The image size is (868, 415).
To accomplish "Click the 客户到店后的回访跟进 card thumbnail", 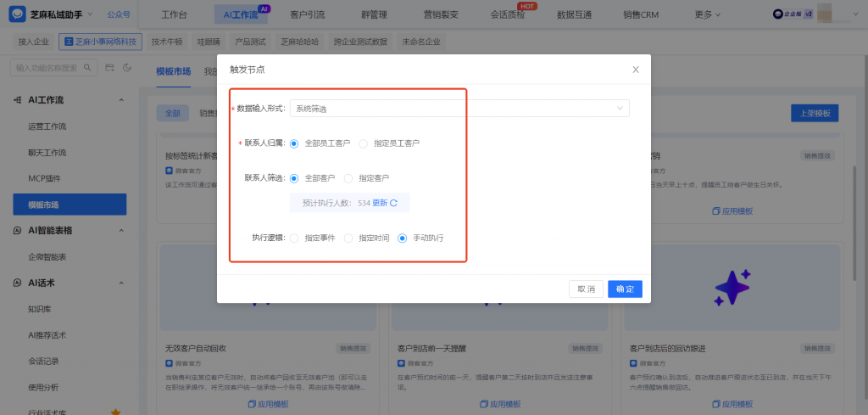I will click(x=732, y=289).
